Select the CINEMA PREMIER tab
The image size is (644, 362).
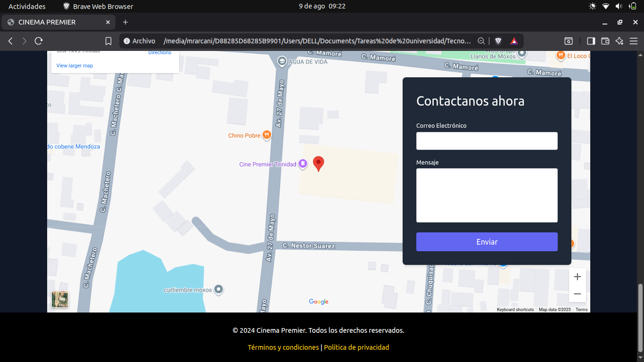[x=58, y=22]
